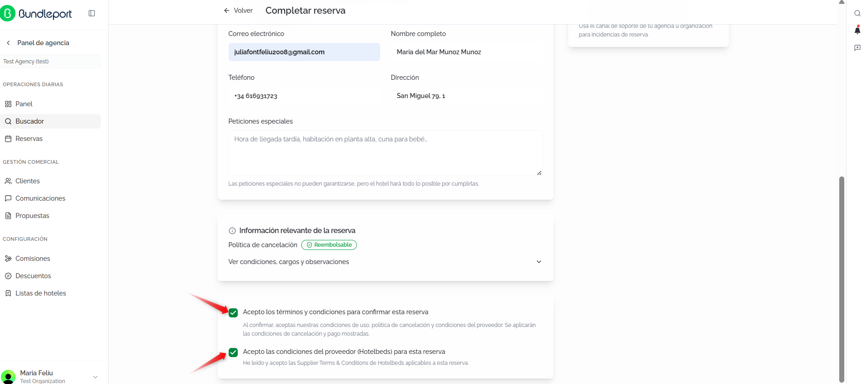Open the Maria Feliu user menu chevron
Viewport: 868px width, 384px height.
coord(95,377)
